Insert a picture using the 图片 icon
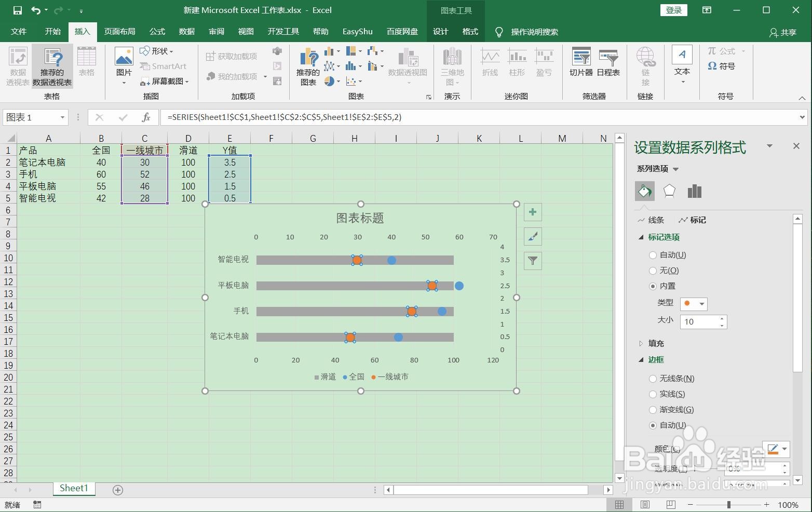The height and width of the screenshot is (512, 812). click(123, 63)
